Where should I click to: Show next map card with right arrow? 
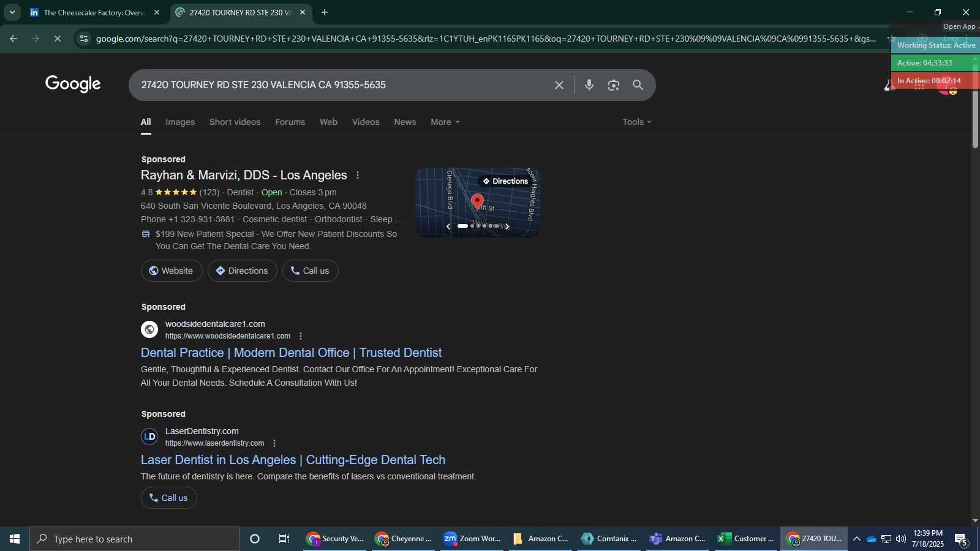(x=507, y=227)
